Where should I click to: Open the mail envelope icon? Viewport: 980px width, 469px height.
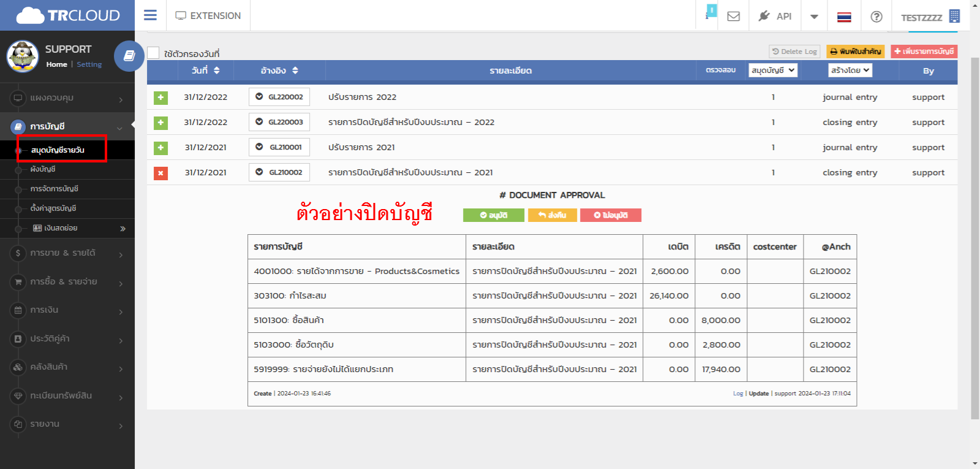733,17
